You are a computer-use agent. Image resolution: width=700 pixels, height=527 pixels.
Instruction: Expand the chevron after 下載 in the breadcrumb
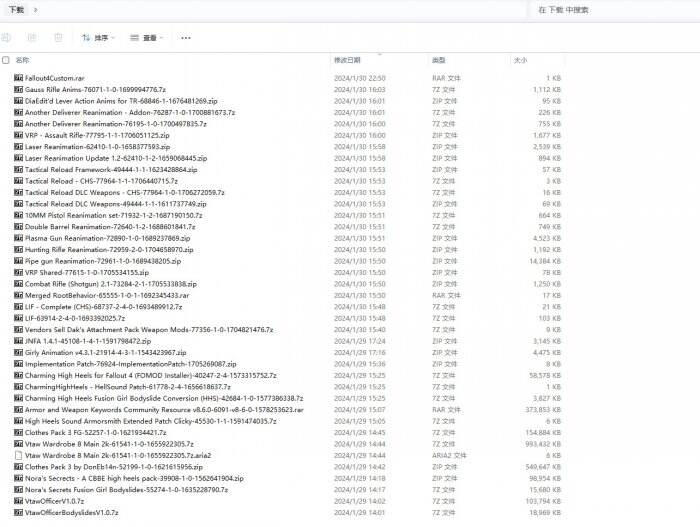tap(35, 9)
